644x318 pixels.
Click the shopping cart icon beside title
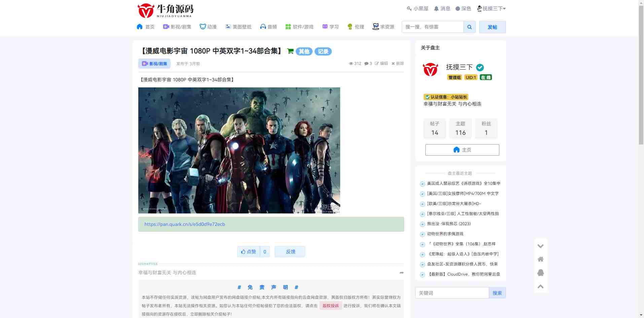(290, 51)
